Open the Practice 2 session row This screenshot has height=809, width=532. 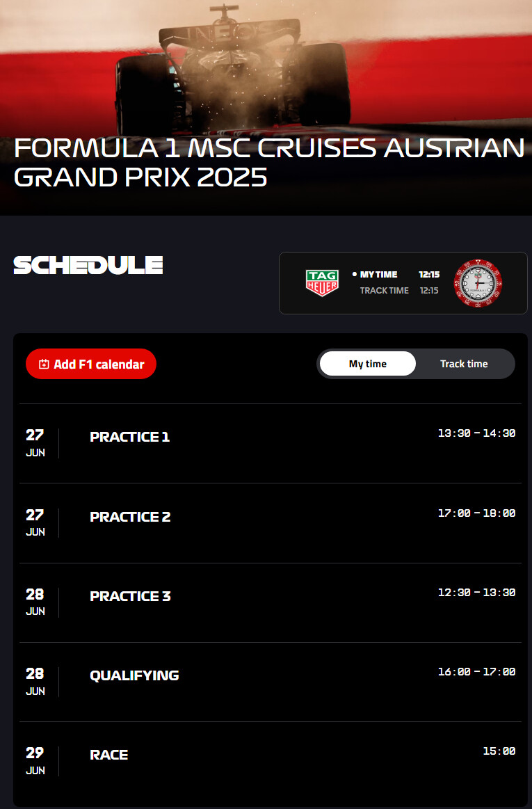click(x=271, y=523)
